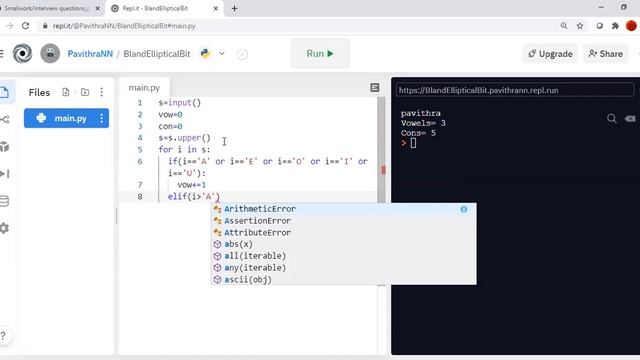Open the Database sidebar icon
This screenshot has height=360, width=640.
point(5,201)
